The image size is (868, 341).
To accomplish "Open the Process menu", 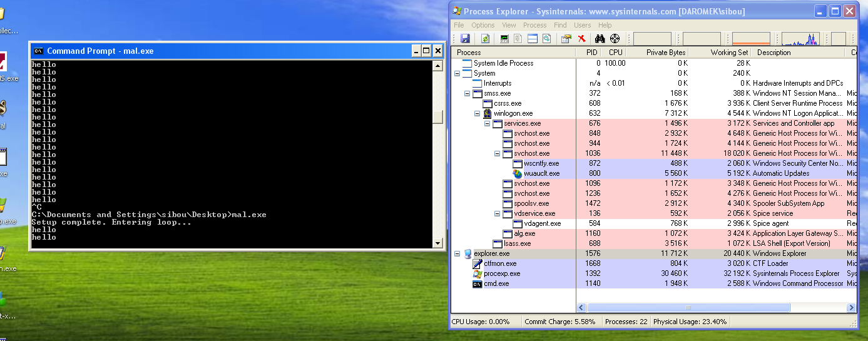I will tap(534, 25).
